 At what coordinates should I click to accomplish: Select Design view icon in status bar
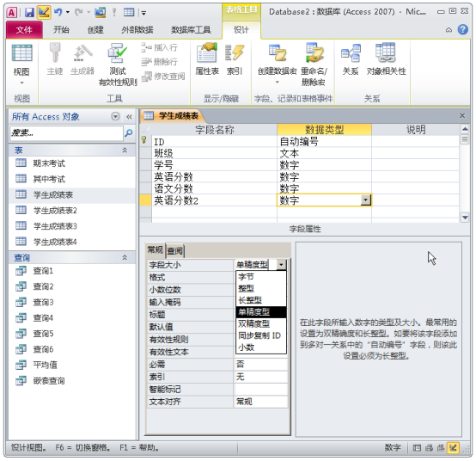click(x=454, y=447)
